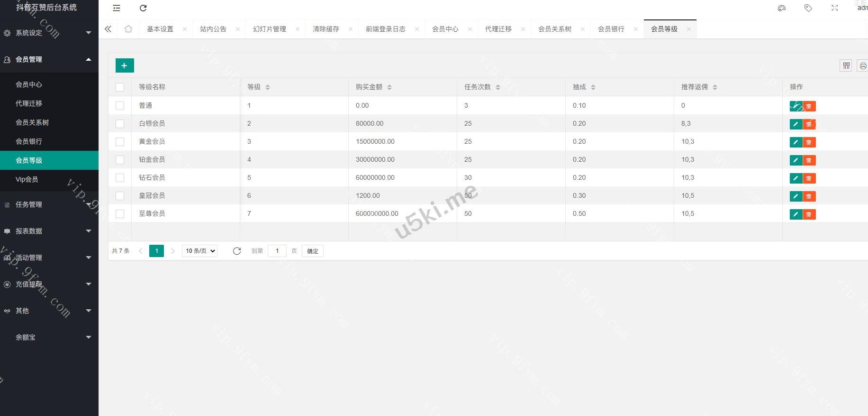Toggle fullscreen mode icon
Image resolution: width=868 pixels, height=416 pixels.
tap(835, 8)
